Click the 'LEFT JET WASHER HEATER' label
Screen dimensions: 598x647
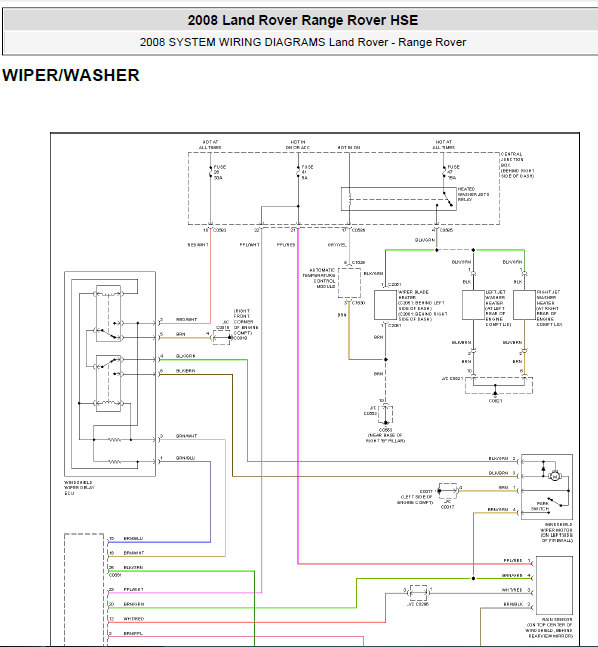(x=495, y=297)
